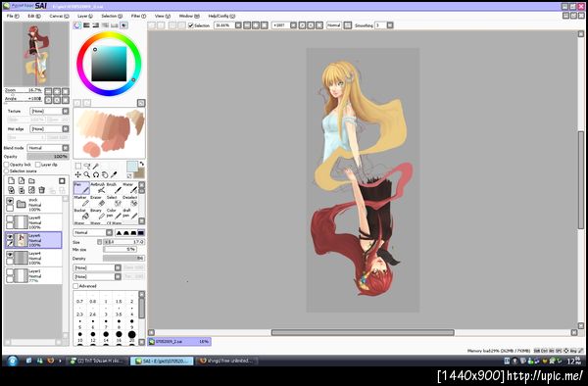Viewport: 588px width, 386px height.
Task: Open the Texture dropdown
Action: tap(50, 112)
